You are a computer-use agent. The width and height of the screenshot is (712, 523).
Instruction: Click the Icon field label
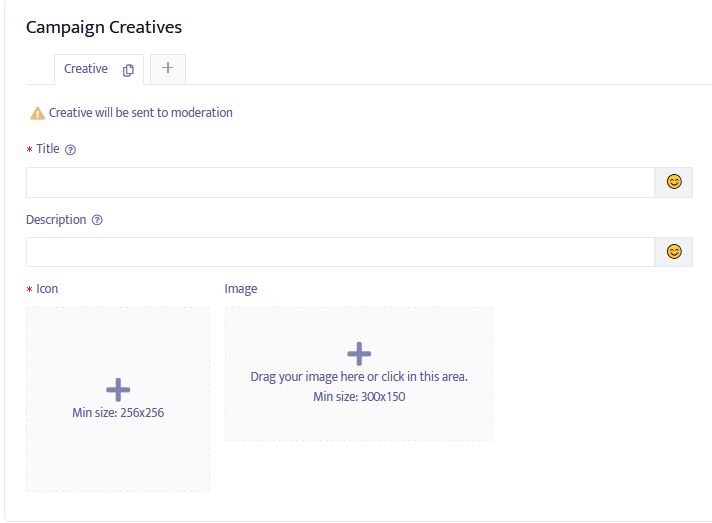(47, 289)
